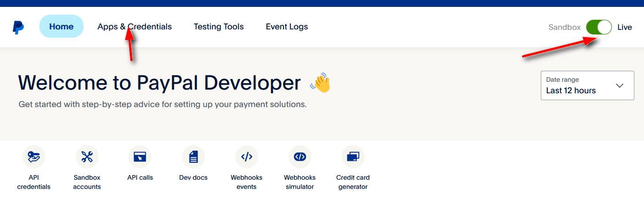The image size is (644, 199).
Task: Expand the Date range dropdown
Action: (x=587, y=85)
